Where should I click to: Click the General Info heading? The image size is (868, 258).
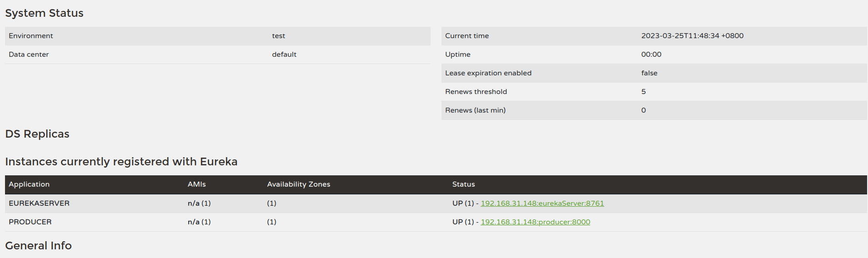(x=38, y=246)
